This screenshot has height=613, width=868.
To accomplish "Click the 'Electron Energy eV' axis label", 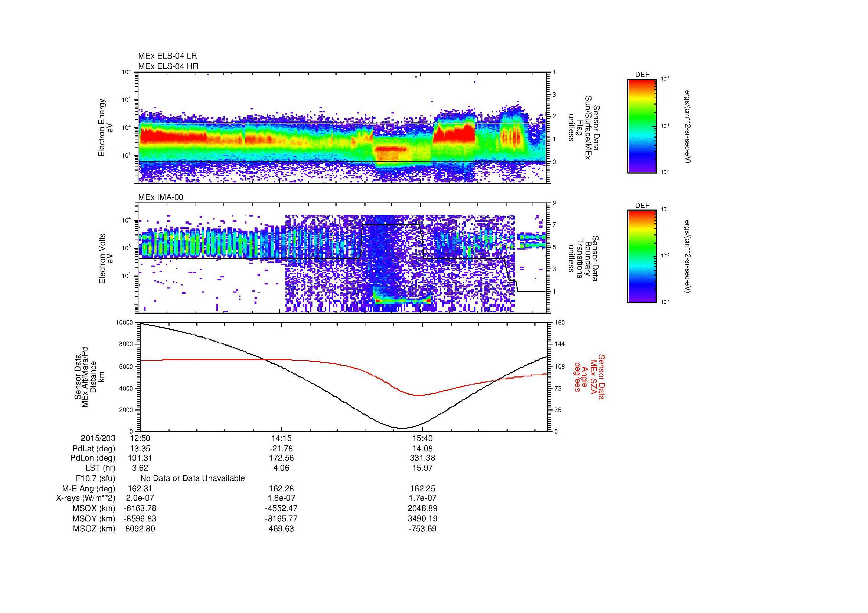I will [x=106, y=128].
